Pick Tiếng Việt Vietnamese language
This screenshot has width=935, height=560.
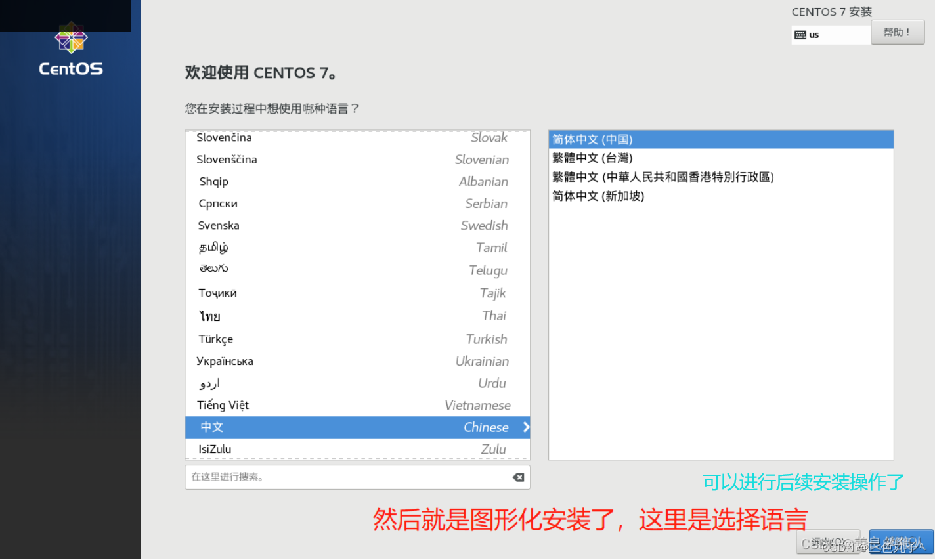[x=357, y=406]
